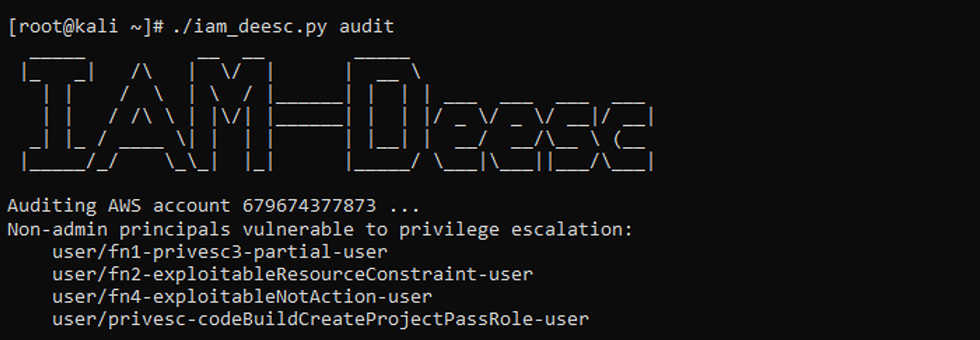Click the Non-admin principals text
The image size is (980, 340).
pyautogui.click(x=119, y=229)
